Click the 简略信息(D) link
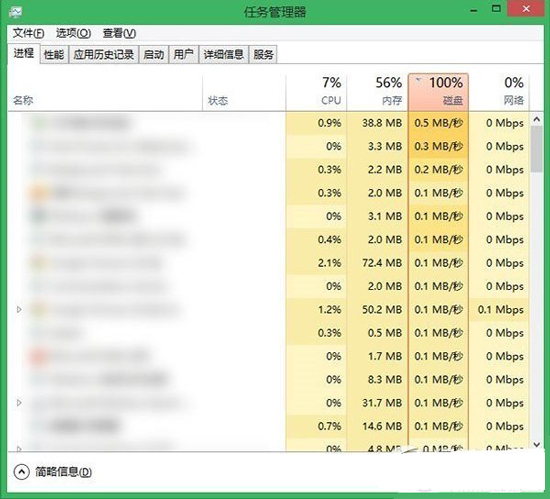Image resolution: width=550 pixels, height=499 pixels. tap(63, 472)
